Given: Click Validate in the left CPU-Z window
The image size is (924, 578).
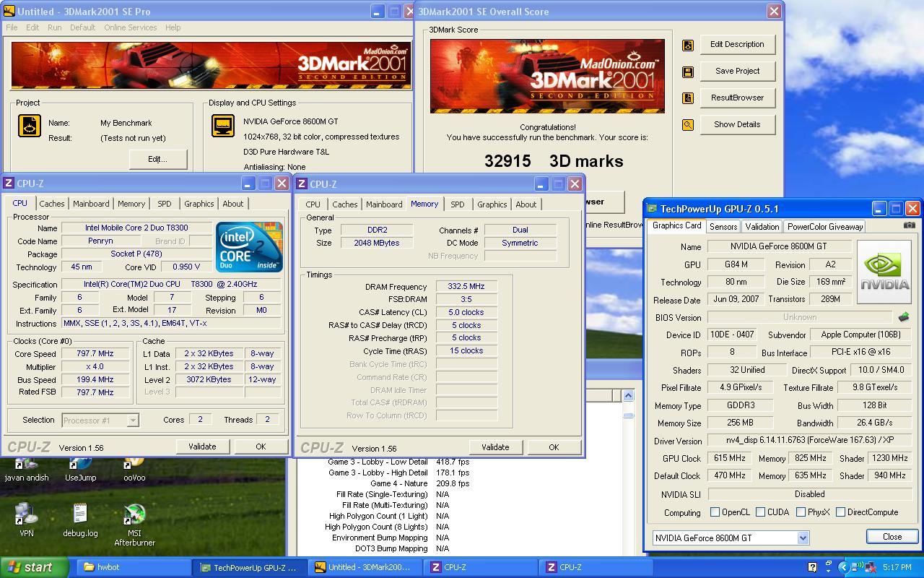Looking at the screenshot, I should [202, 447].
